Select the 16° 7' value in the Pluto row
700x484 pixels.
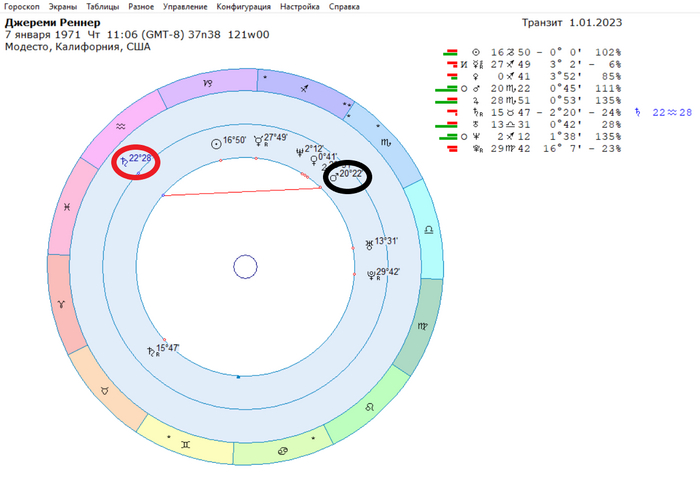(x=562, y=149)
